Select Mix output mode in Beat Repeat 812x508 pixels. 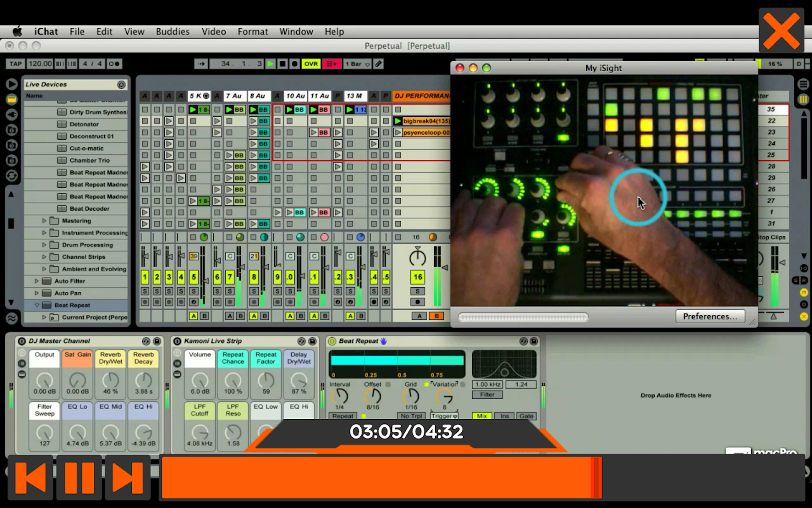tap(481, 416)
